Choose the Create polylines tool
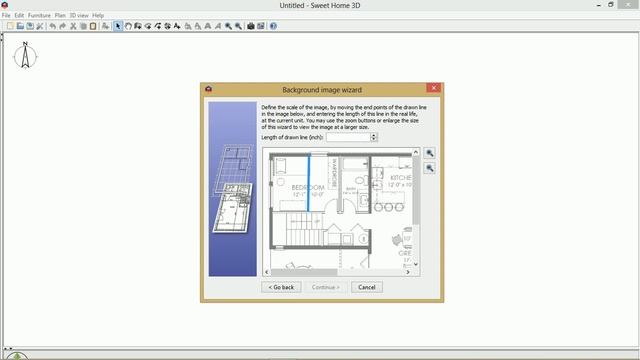Image resolution: width=640 pixels, height=360 pixels. point(158,26)
